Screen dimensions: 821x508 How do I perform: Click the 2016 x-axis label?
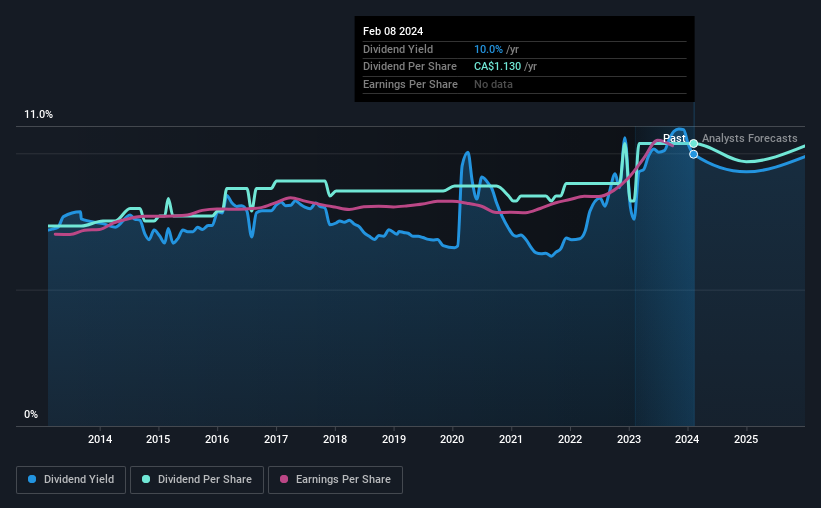217,439
